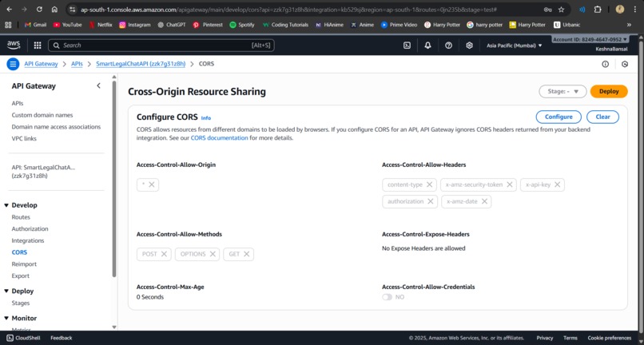This screenshot has width=644, height=345.
Task: Open Feedback in the footer
Action: click(x=62, y=338)
